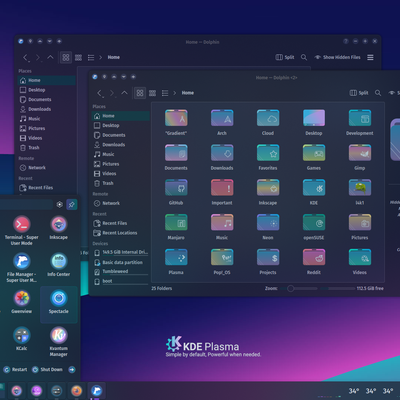The image size is (400, 400).
Task: Switch back Dolphin window to details view
Action: tap(91, 58)
